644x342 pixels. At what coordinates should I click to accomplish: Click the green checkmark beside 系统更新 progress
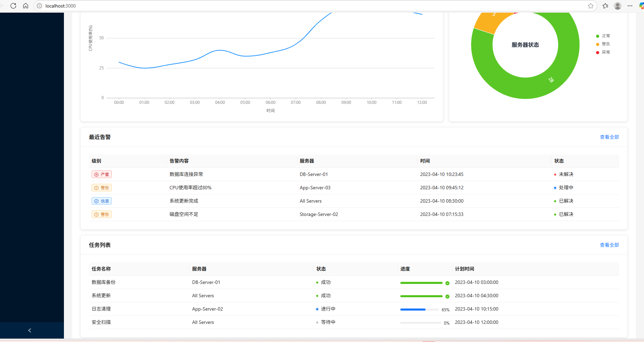(447, 296)
